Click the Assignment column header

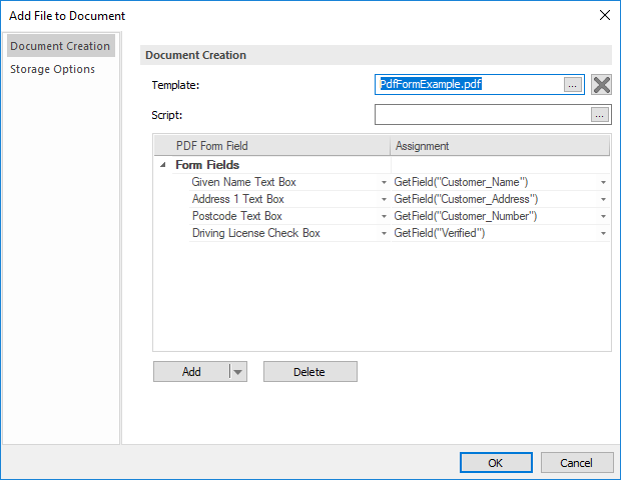coord(499,146)
